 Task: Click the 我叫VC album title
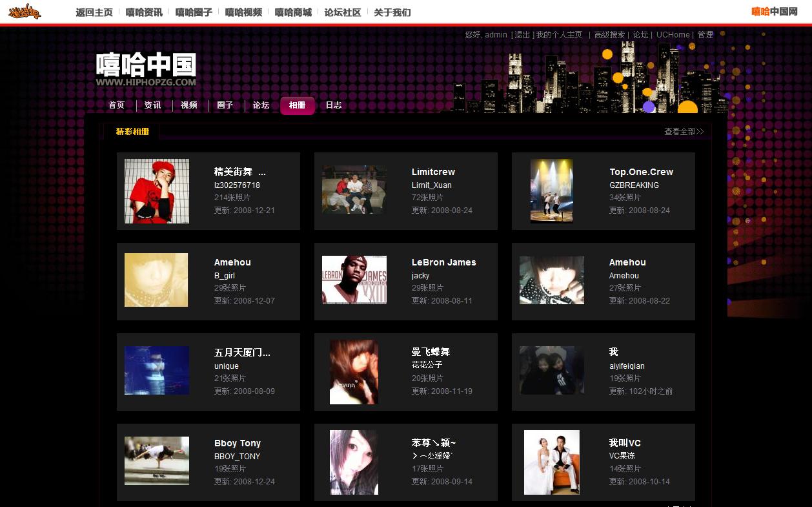(625, 443)
